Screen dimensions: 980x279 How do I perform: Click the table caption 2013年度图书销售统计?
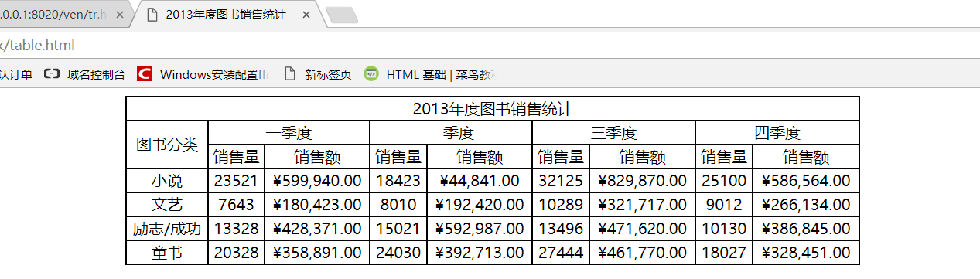(493, 109)
